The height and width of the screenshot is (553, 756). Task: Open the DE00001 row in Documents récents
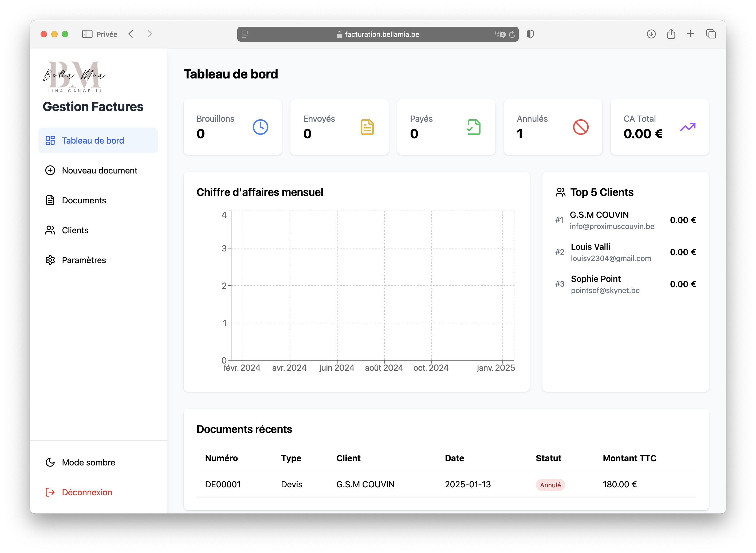pyautogui.click(x=223, y=484)
